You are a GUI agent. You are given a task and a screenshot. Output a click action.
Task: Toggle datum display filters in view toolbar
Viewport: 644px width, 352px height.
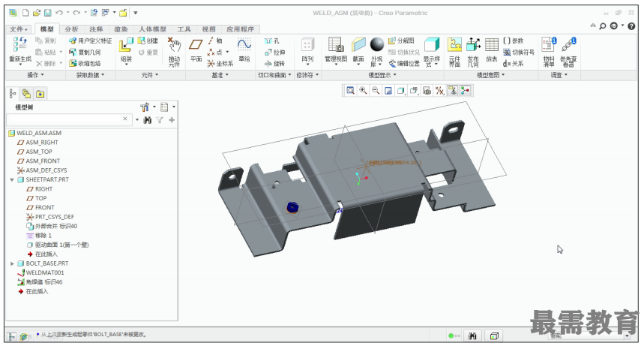[439, 91]
